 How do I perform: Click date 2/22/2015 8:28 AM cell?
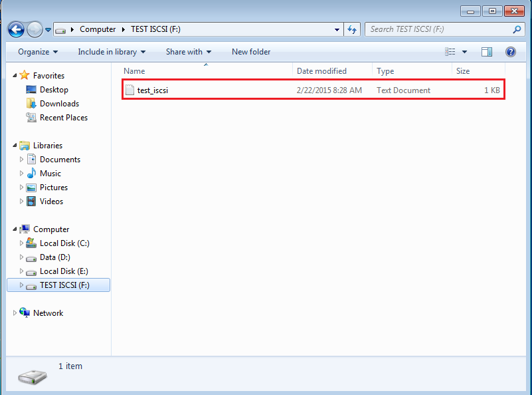[x=329, y=90]
